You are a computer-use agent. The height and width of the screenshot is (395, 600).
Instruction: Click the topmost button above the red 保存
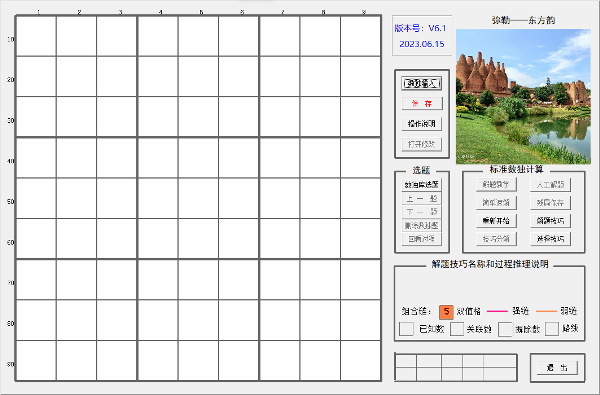pos(422,83)
